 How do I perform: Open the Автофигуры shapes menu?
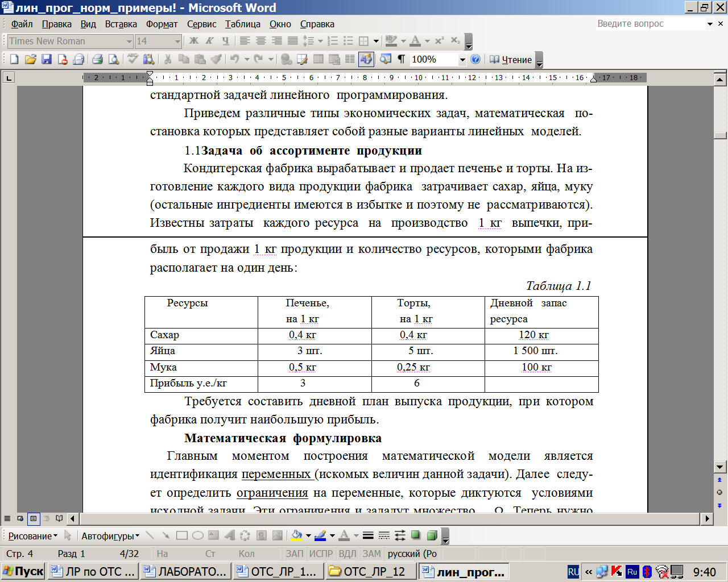tap(110, 535)
